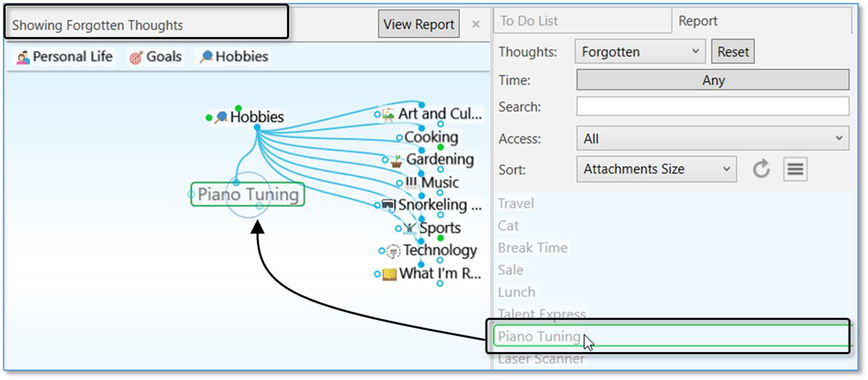Click the Technology thought icon
The height and width of the screenshot is (380, 868).
click(x=393, y=251)
